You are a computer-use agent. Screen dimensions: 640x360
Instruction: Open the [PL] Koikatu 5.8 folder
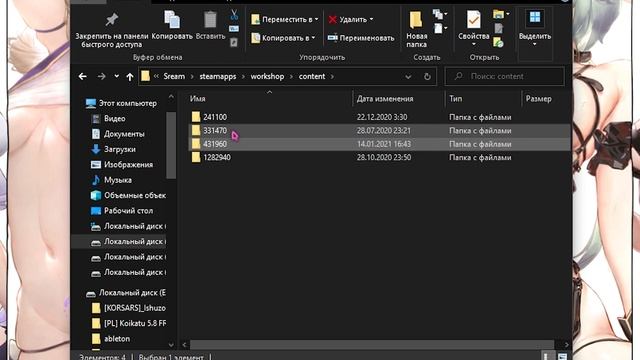point(129,323)
